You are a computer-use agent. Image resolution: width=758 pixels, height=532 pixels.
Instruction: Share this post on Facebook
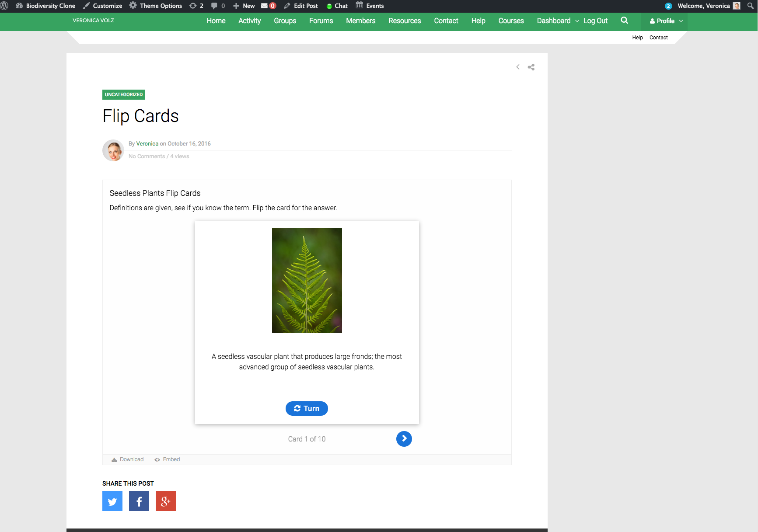[x=139, y=501]
